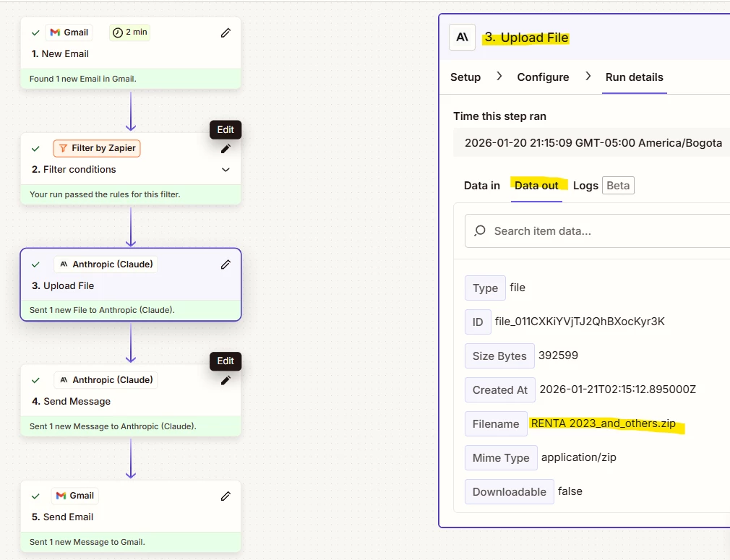
Task: Switch to the Data in tab
Action: (482, 186)
